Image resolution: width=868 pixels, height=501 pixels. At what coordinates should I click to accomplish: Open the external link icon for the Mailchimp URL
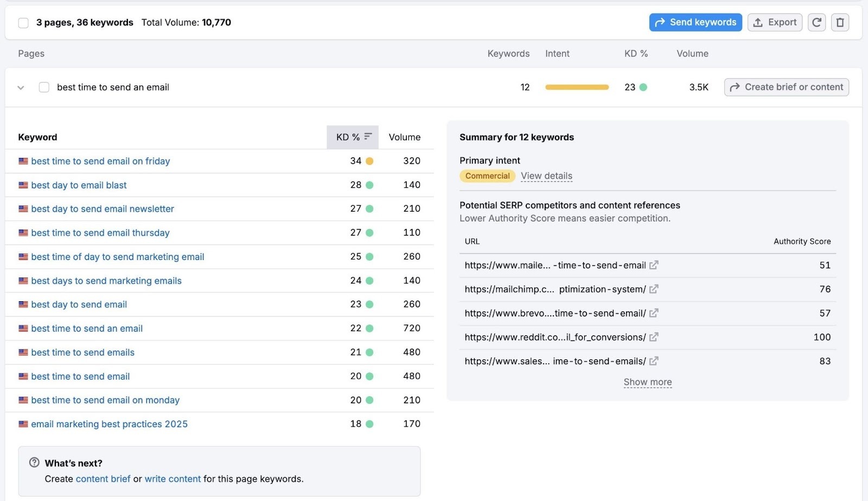(x=654, y=289)
